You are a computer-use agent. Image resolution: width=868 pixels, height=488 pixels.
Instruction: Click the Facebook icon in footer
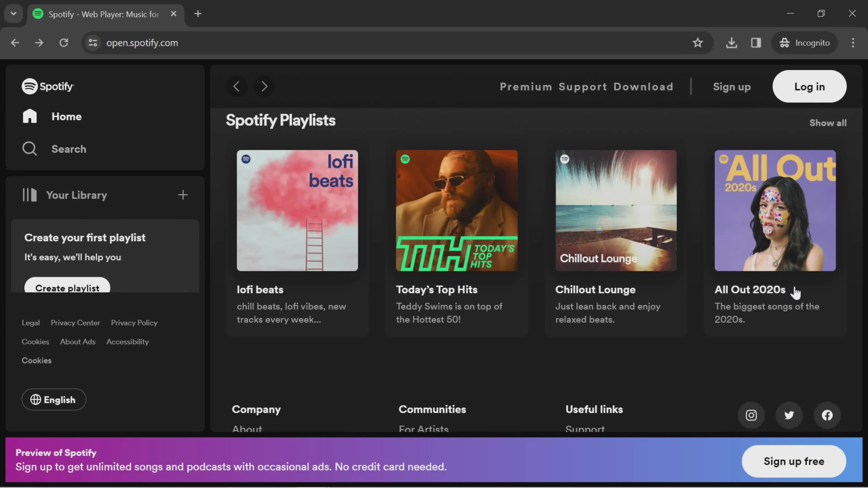tap(828, 415)
